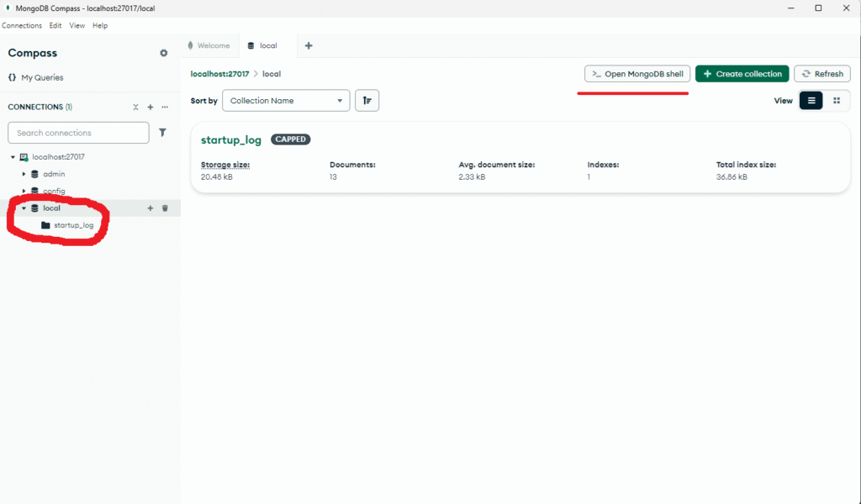
Task: Click the filter connections funnel icon
Action: pos(162,133)
